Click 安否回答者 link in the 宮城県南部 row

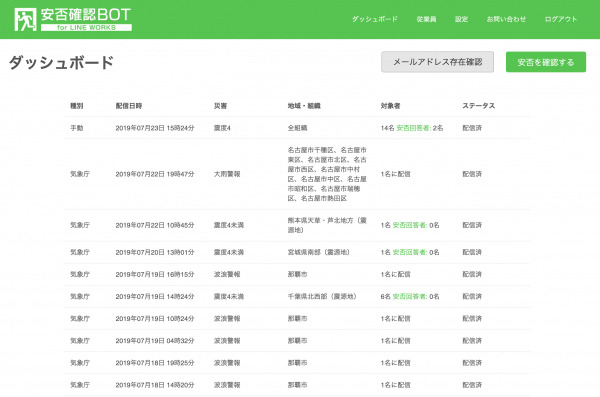410,252
